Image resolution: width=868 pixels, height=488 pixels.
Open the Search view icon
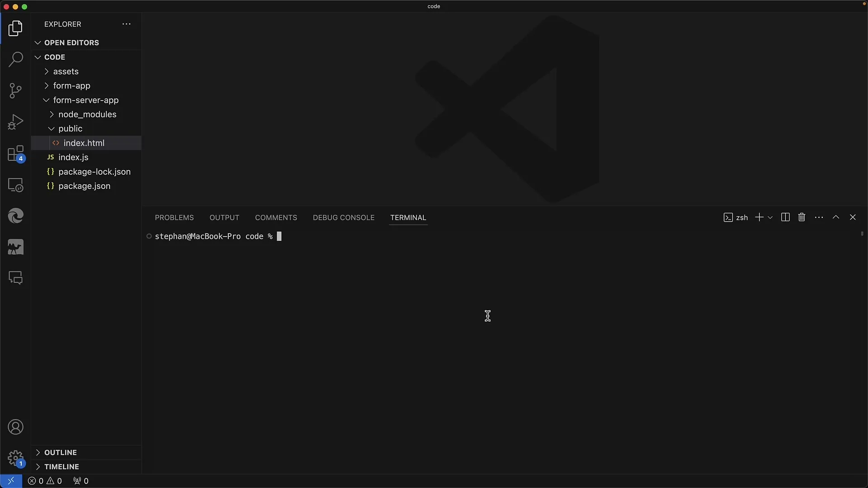pos(15,59)
